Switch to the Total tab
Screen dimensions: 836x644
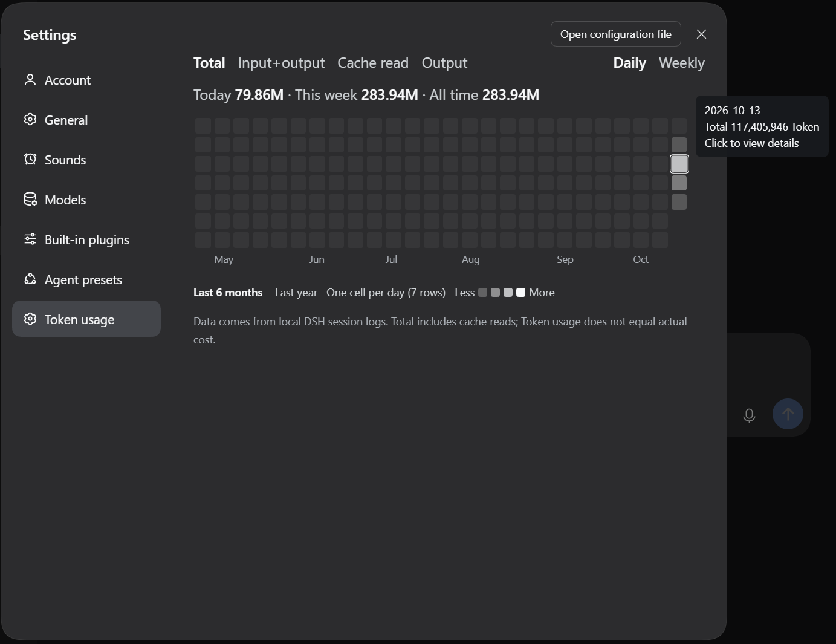coord(209,63)
